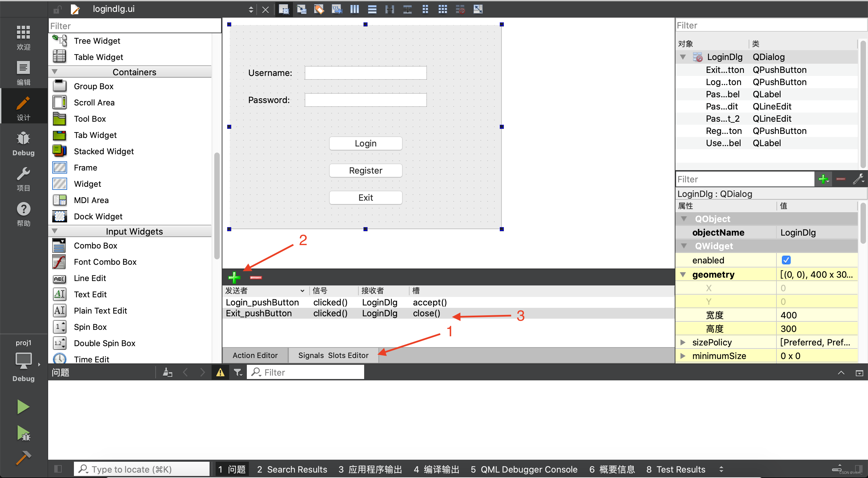This screenshot has height=478, width=868.
Task: Click the green plus to add connection
Action: tap(234, 277)
